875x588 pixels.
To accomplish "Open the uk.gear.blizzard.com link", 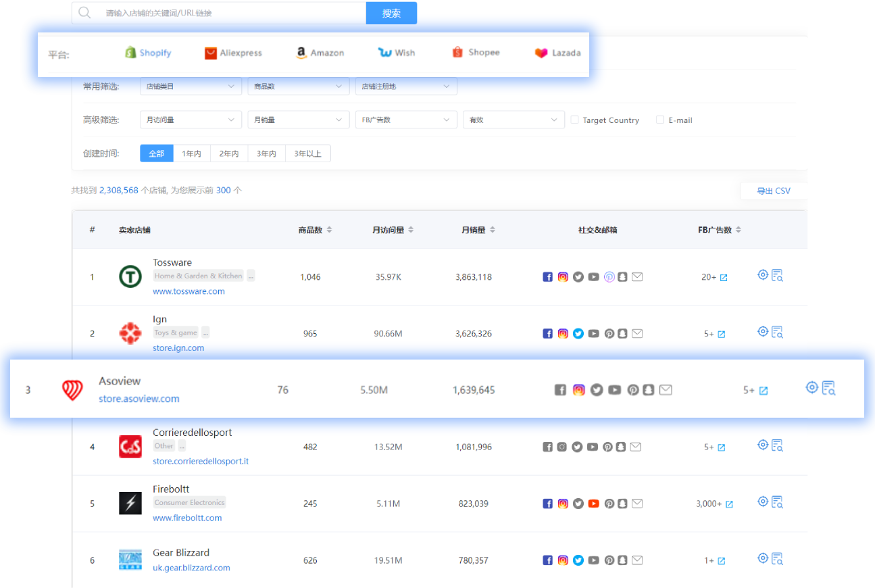I will point(191,568).
